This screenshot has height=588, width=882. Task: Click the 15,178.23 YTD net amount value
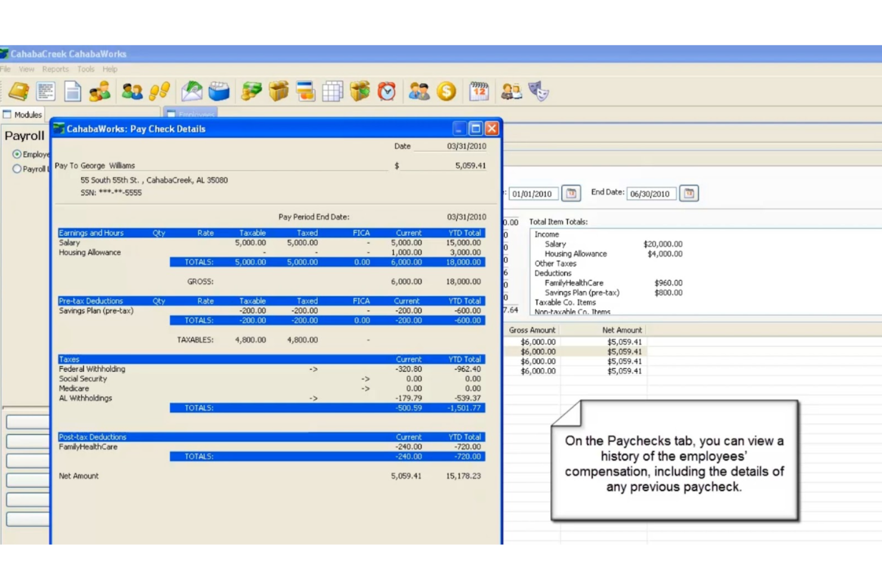(x=463, y=476)
